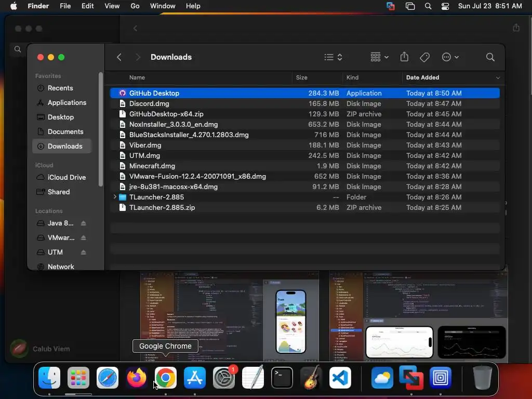The image size is (532, 399).
Task: Open Network in the sidebar
Action: tap(62, 267)
